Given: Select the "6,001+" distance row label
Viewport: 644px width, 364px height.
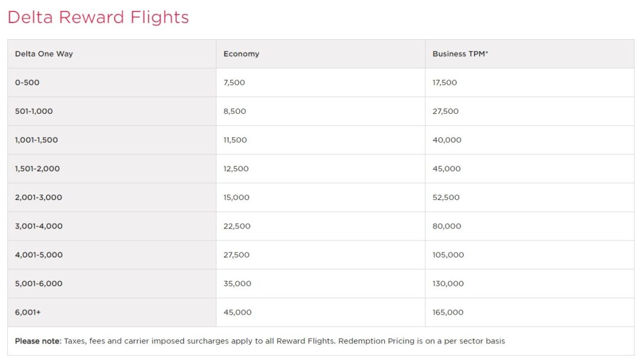Looking at the screenshot, I should (28, 312).
